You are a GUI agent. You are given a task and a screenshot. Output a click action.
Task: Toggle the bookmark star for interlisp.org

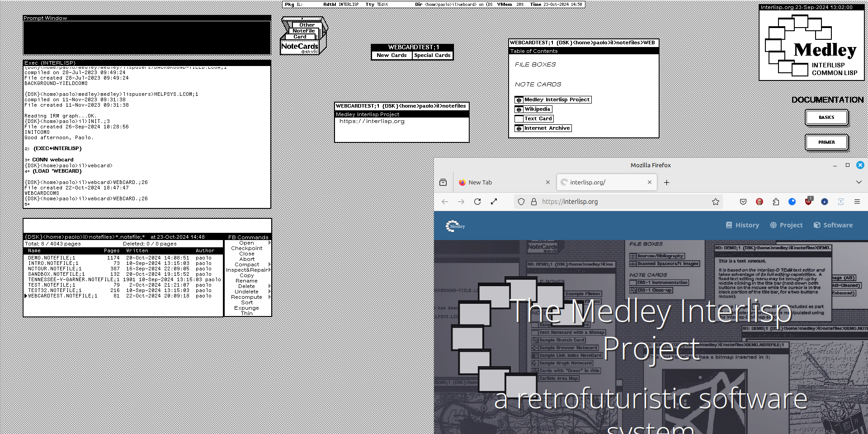715,202
